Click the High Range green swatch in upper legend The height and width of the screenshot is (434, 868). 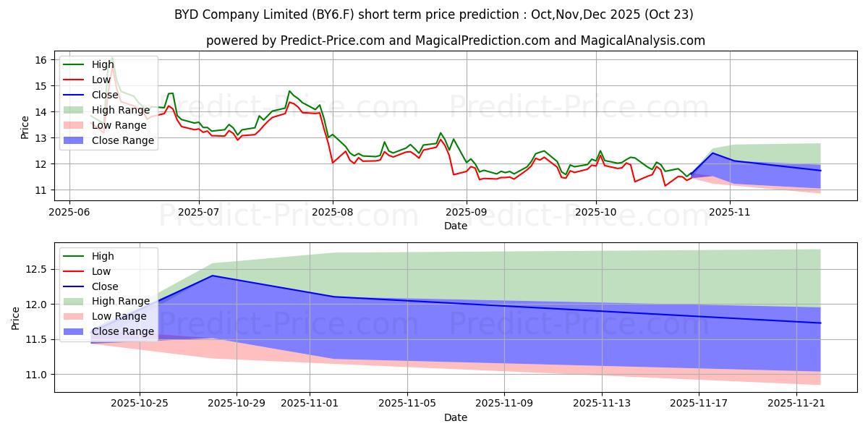[x=75, y=110]
